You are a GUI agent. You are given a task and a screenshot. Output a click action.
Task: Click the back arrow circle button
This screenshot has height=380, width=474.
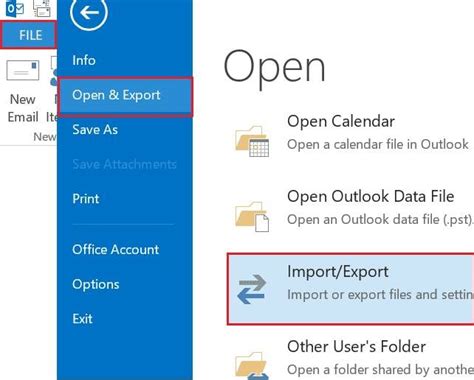click(x=89, y=12)
